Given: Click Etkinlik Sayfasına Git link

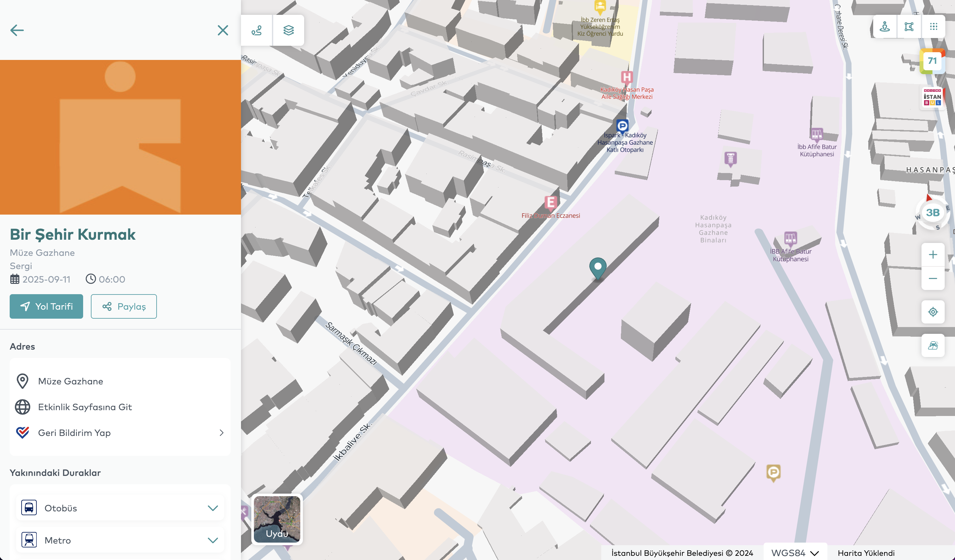Looking at the screenshot, I should click(85, 407).
